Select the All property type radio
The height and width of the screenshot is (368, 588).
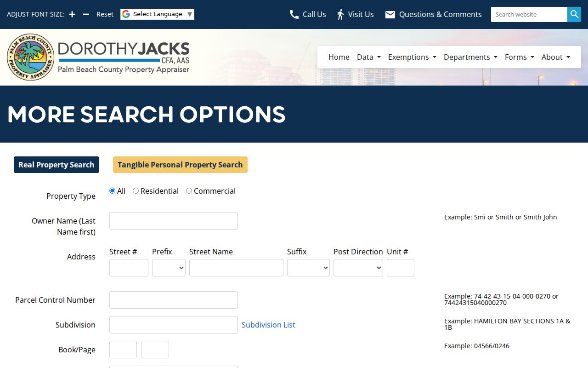point(113,191)
